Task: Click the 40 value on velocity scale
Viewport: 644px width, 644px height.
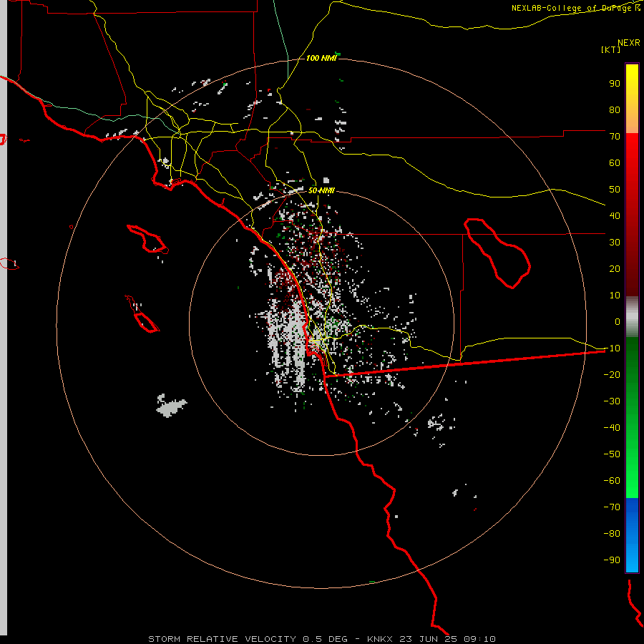Action: pyautogui.click(x=615, y=215)
